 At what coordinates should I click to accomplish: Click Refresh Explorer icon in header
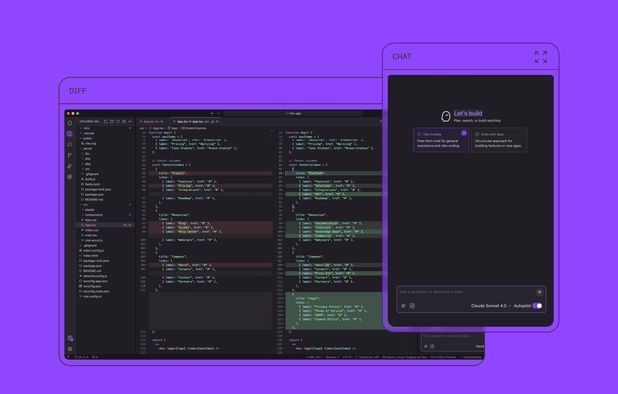(118, 122)
